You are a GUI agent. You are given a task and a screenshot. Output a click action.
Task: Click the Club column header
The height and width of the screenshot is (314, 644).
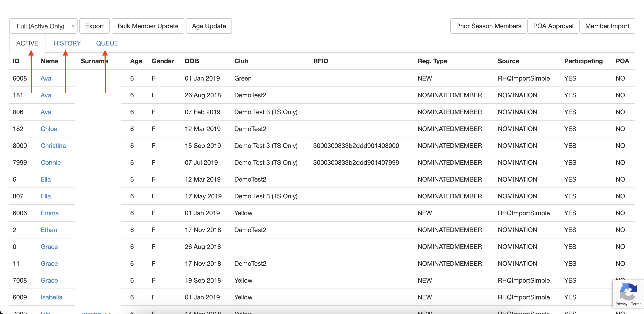pyautogui.click(x=241, y=61)
